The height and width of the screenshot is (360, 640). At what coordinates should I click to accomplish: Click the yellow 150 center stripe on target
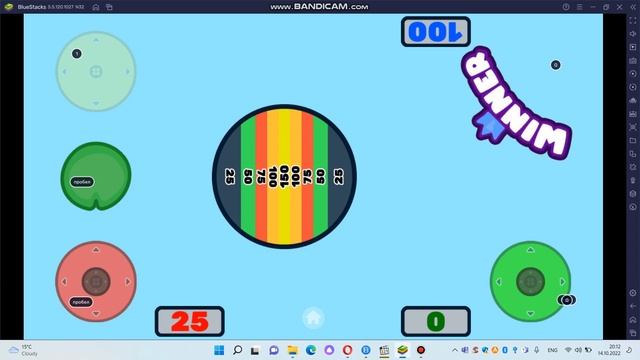point(284,176)
